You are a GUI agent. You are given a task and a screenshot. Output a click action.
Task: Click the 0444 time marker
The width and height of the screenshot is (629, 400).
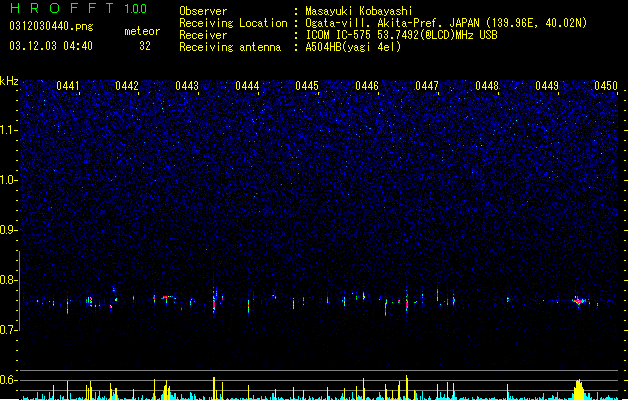(247, 86)
